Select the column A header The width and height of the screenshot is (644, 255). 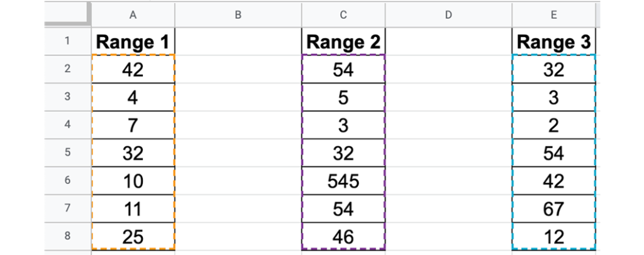point(133,15)
